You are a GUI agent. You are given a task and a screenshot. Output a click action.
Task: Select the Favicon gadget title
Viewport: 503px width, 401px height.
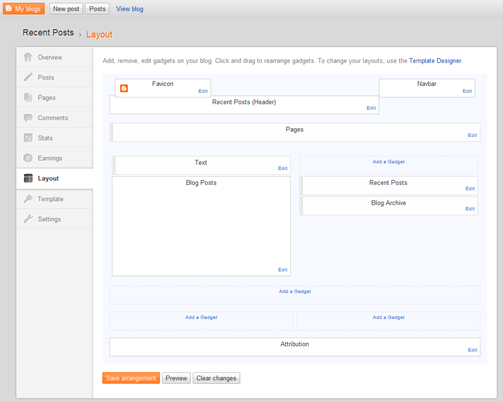point(163,84)
